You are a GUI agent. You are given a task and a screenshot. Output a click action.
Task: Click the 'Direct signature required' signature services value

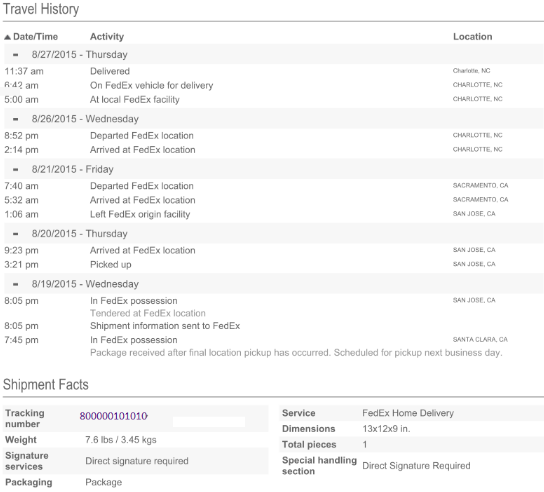[x=137, y=461]
